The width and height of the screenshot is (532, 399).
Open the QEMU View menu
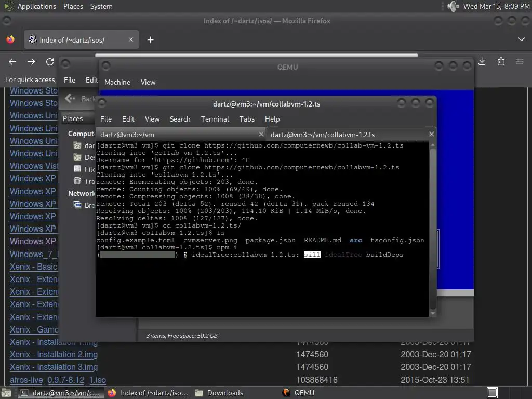coord(148,82)
